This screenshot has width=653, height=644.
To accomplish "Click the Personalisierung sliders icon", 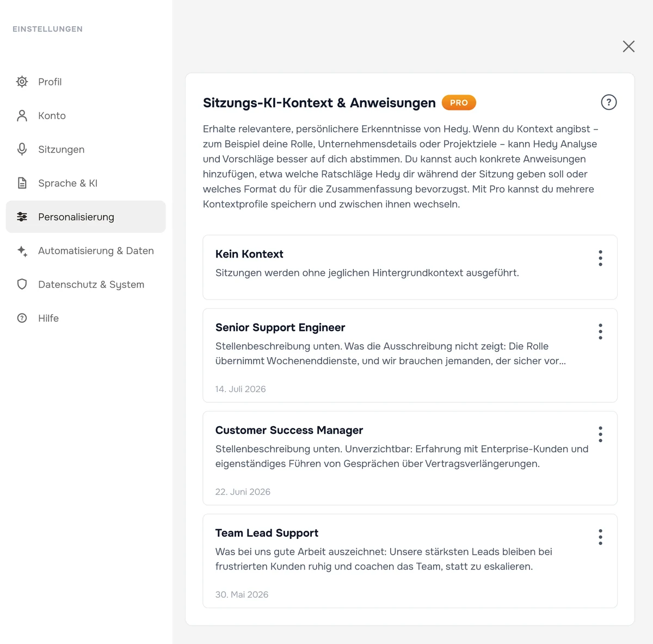I will tap(22, 217).
